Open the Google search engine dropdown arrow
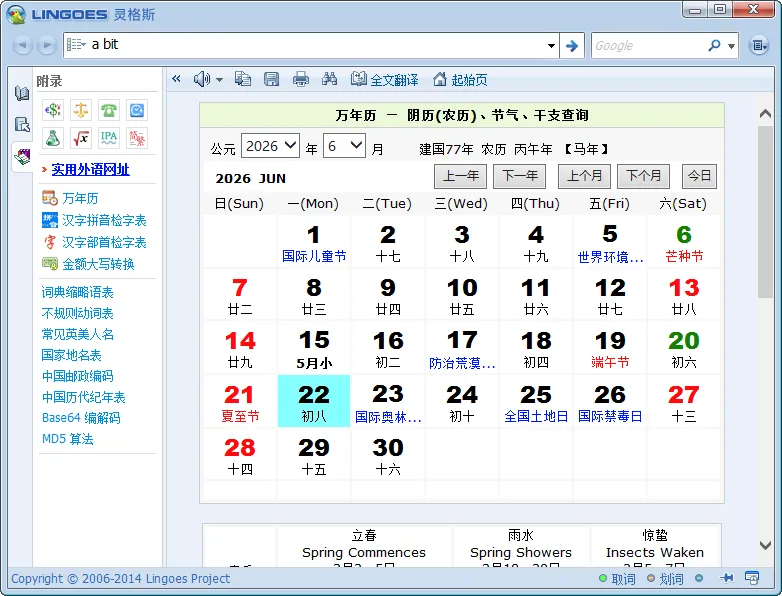782x596 pixels. point(731,46)
